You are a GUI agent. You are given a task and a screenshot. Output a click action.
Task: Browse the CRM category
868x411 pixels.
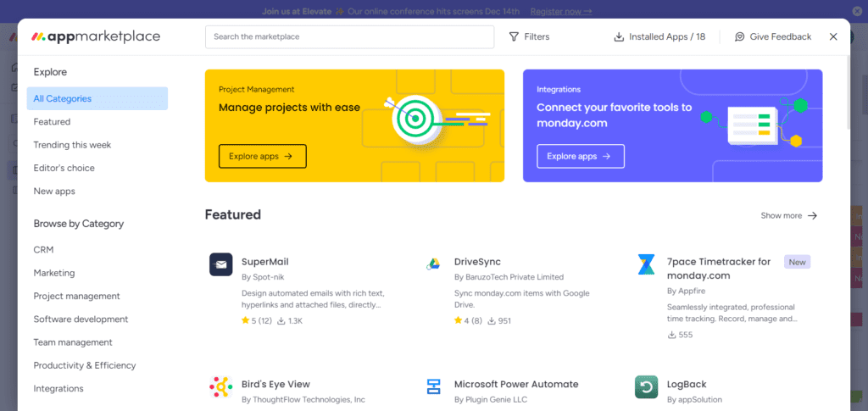[43, 250]
